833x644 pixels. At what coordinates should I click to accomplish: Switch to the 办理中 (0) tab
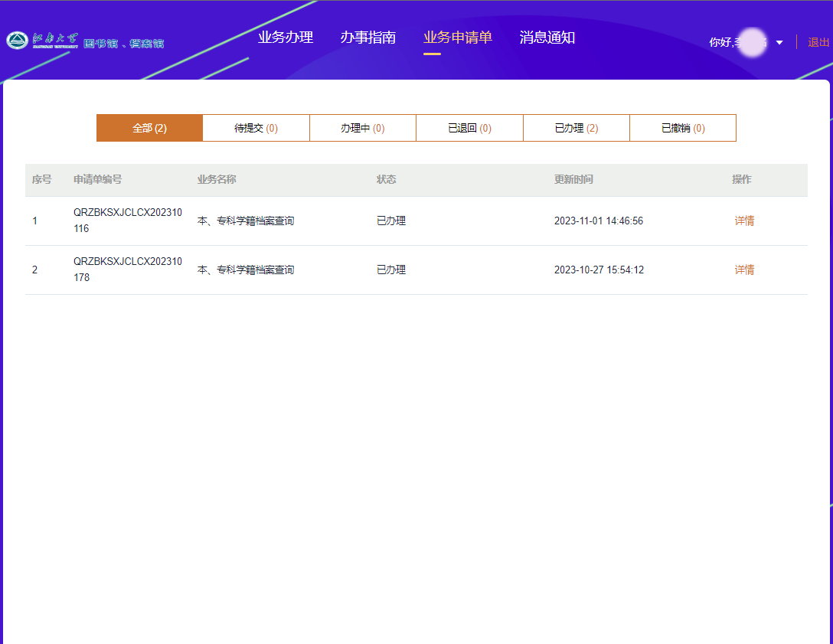point(362,128)
